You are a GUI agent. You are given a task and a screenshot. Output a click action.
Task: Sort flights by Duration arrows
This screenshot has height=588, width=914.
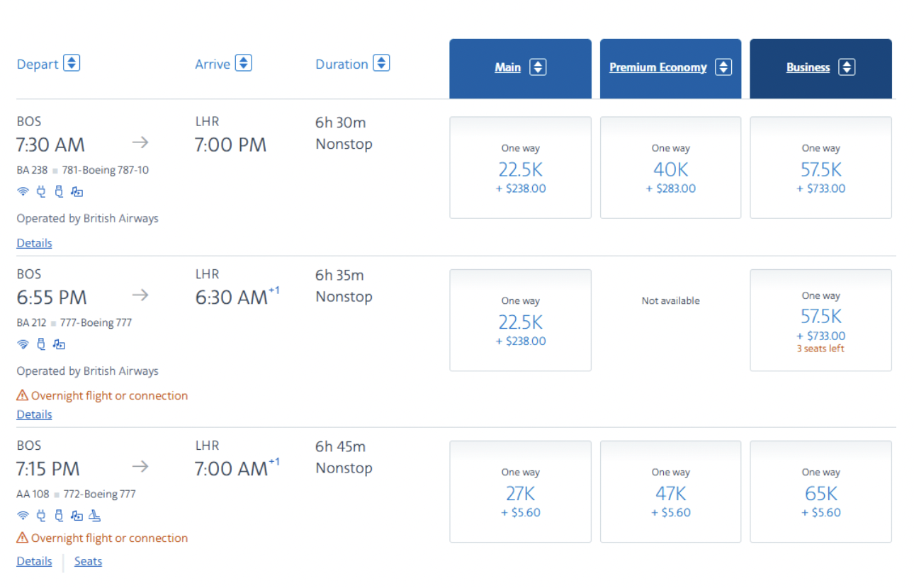pos(381,63)
